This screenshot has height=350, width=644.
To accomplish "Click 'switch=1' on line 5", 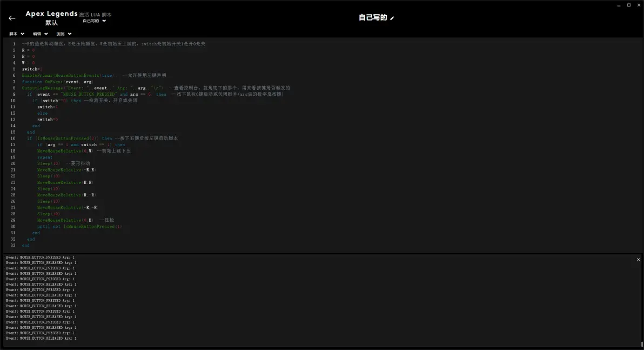I will pyautogui.click(x=32, y=69).
